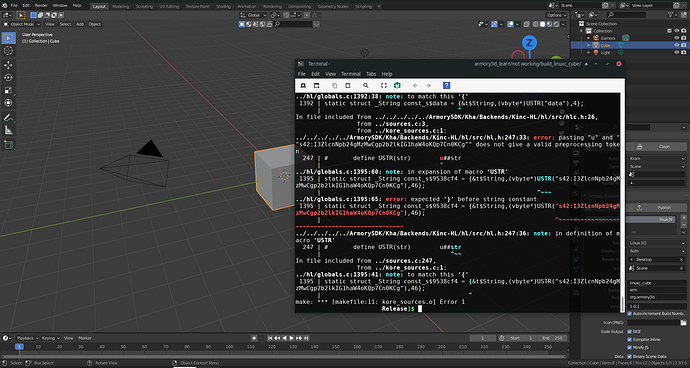The image size is (690, 368).
Task: Select the Move tool
Action: point(8,65)
